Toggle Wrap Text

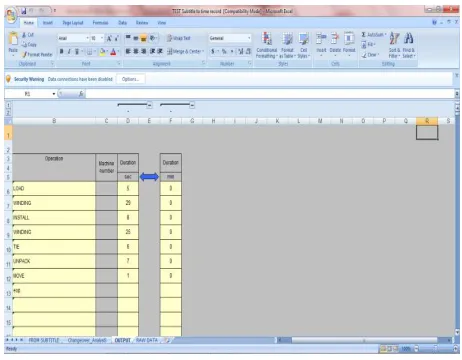[x=179, y=38]
